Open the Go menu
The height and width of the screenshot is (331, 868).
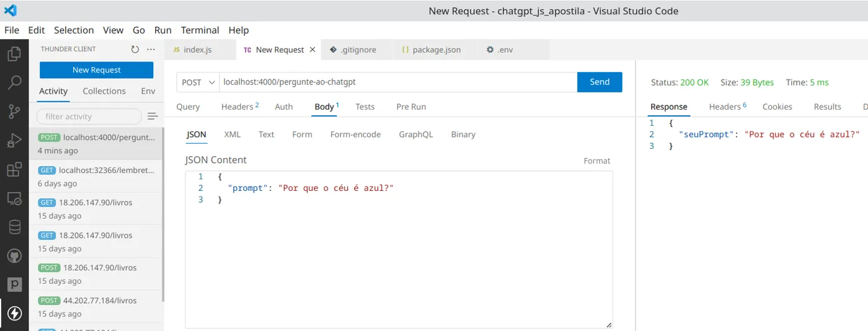(139, 30)
